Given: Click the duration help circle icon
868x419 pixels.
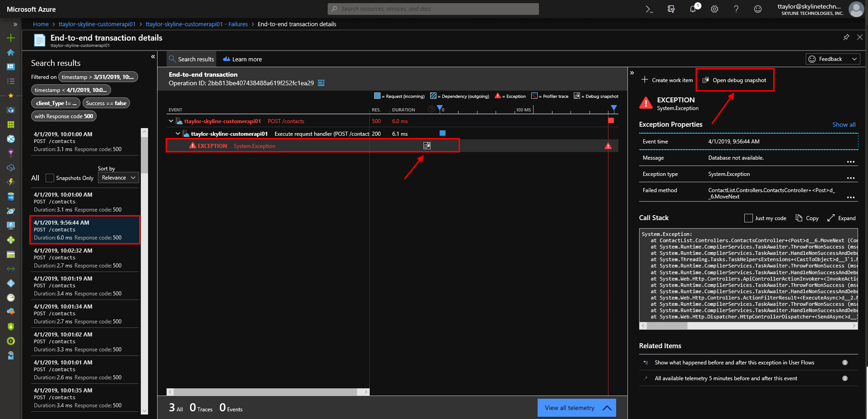Looking at the screenshot, I should tap(431, 109).
